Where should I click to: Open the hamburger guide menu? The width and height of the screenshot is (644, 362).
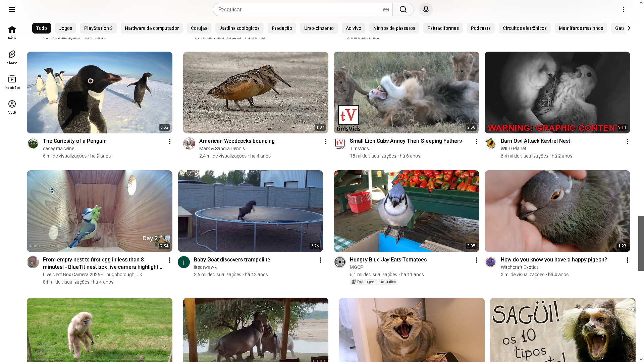point(12,9)
